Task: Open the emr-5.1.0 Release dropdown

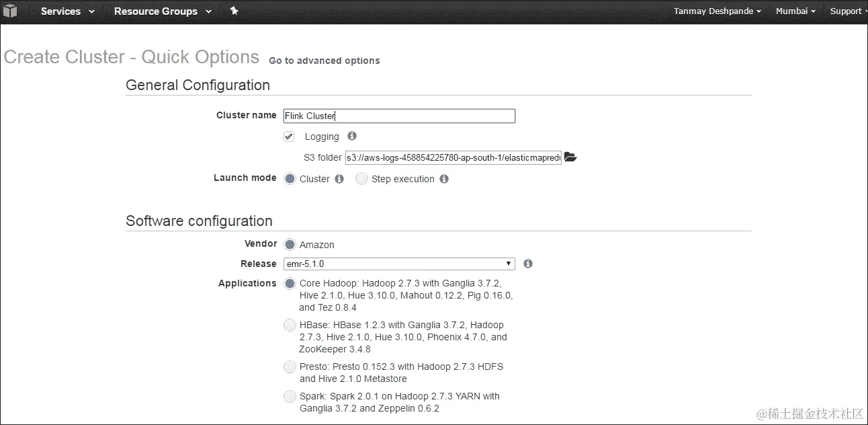Action: tap(399, 264)
